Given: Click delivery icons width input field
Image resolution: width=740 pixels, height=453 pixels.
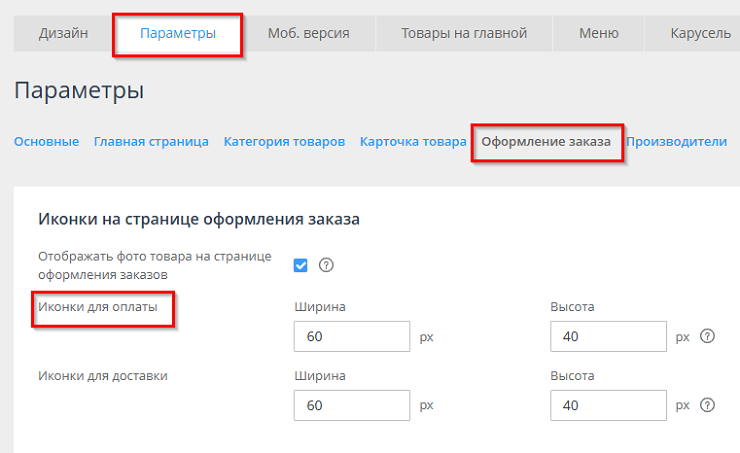Looking at the screenshot, I should click(352, 405).
